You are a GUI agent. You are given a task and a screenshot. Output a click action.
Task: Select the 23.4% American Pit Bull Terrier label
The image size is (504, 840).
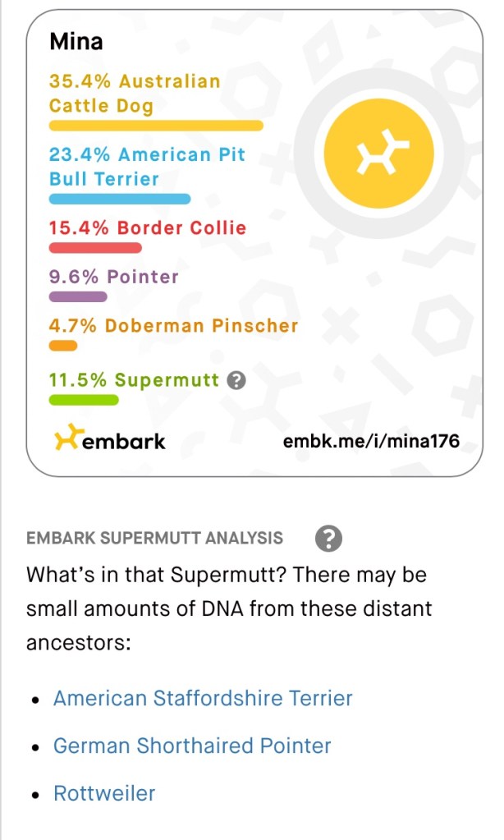[147, 167]
